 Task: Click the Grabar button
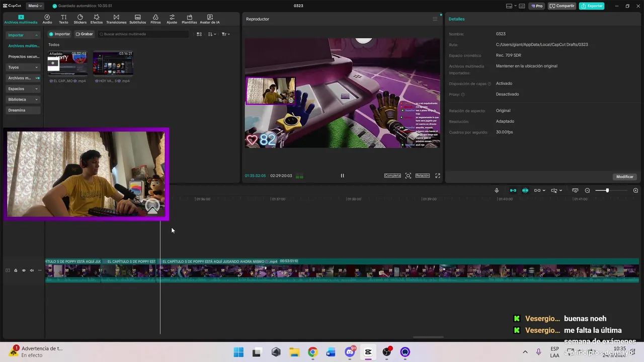[x=85, y=34]
